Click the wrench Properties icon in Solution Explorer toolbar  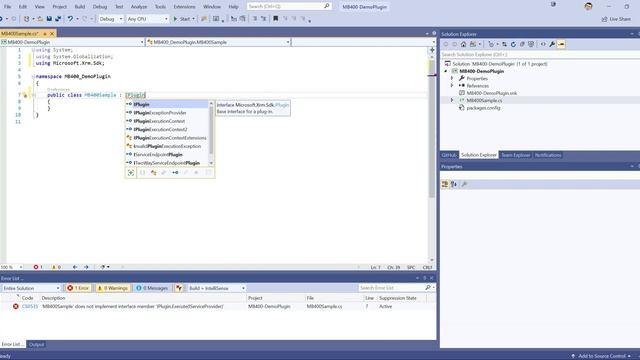pyautogui.click(x=552, y=44)
